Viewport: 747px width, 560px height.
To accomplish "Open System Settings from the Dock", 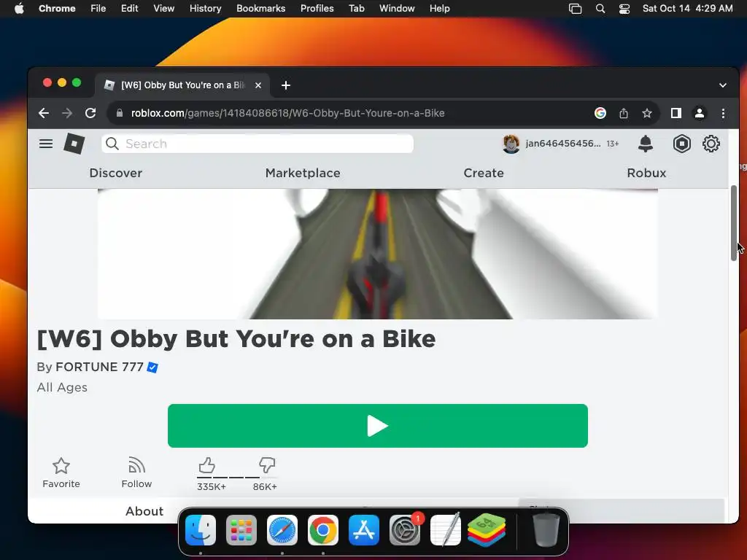I will [405, 530].
